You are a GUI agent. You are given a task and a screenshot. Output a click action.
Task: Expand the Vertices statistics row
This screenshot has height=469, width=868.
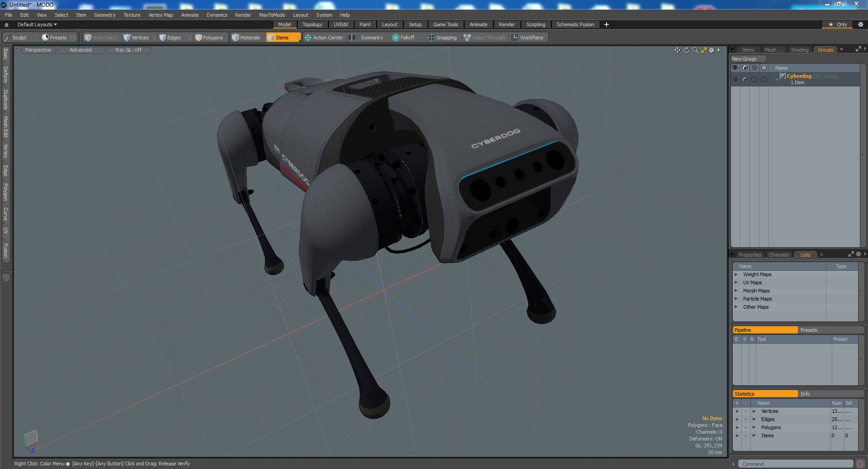click(754, 411)
